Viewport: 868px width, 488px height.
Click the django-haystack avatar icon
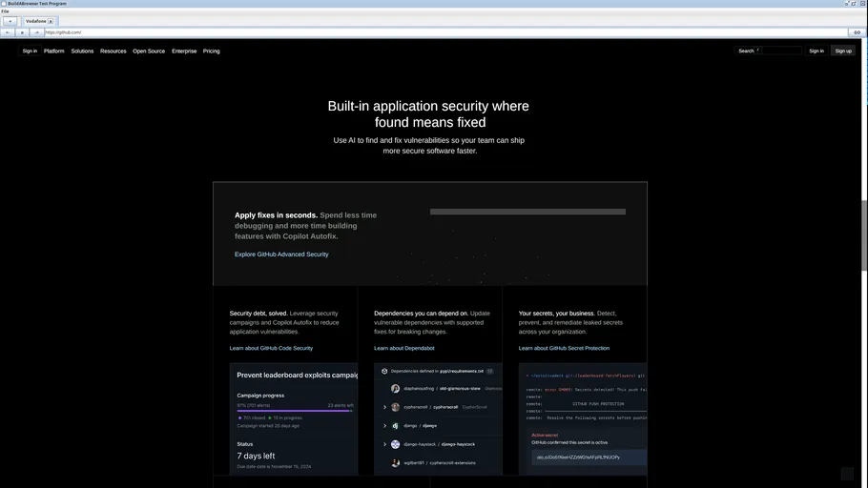tap(395, 444)
